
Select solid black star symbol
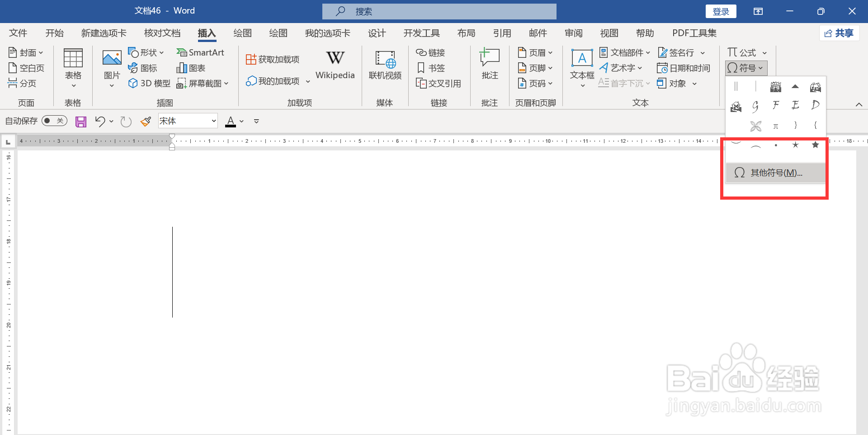(x=815, y=145)
